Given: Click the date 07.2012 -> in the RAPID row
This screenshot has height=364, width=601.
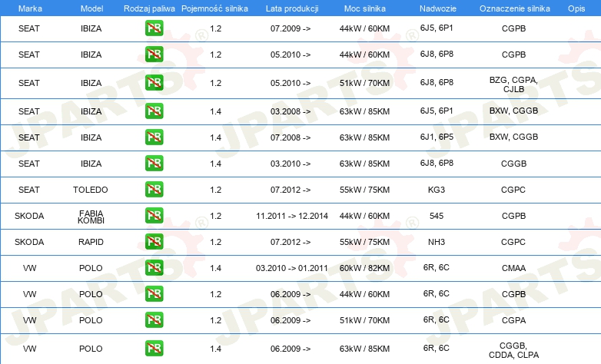Looking at the screenshot, I should pos(291,242).
